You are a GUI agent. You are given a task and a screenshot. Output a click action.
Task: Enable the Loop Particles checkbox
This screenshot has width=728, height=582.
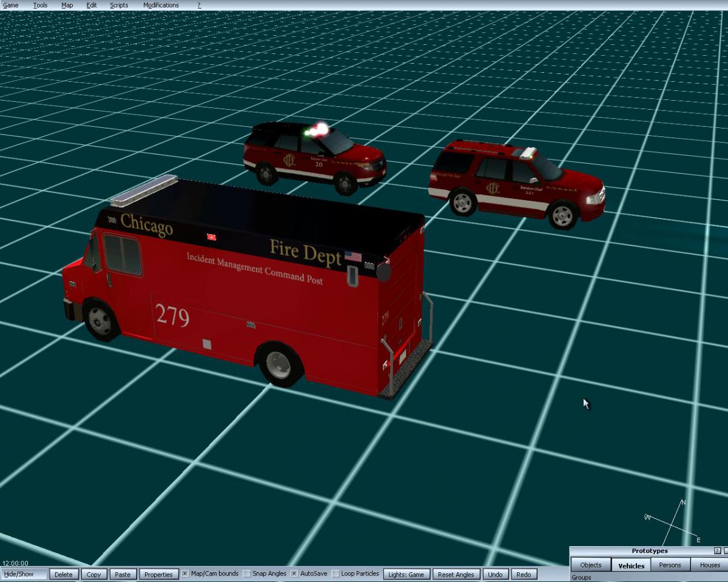[335, 574]
